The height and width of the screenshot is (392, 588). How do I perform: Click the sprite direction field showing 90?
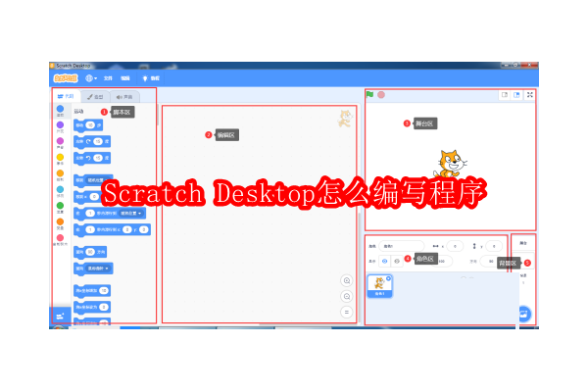pos(489,261)
